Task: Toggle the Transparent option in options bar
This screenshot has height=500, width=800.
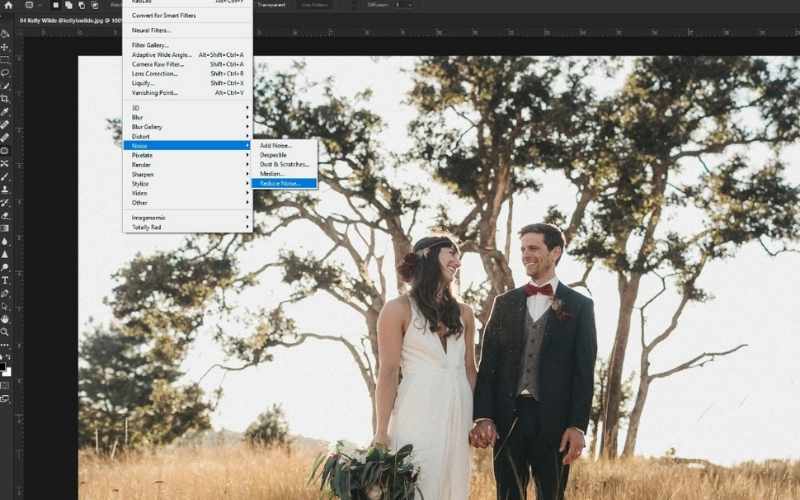Action: [x=271, y=5]
